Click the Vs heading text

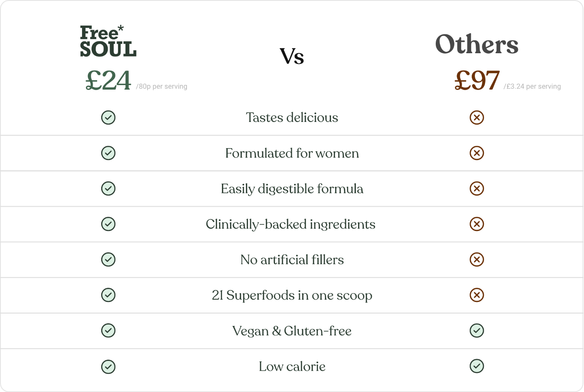coord(292,56)
